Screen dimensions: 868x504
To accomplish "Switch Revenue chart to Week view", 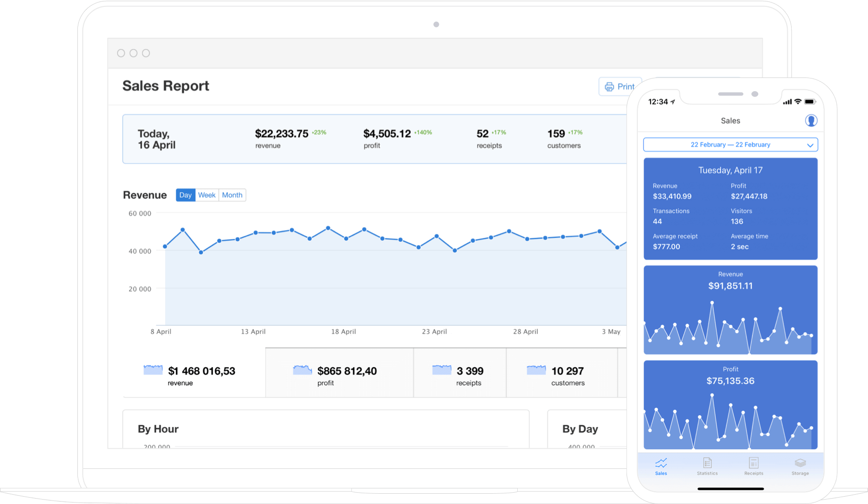I will [x=207, y=195].
